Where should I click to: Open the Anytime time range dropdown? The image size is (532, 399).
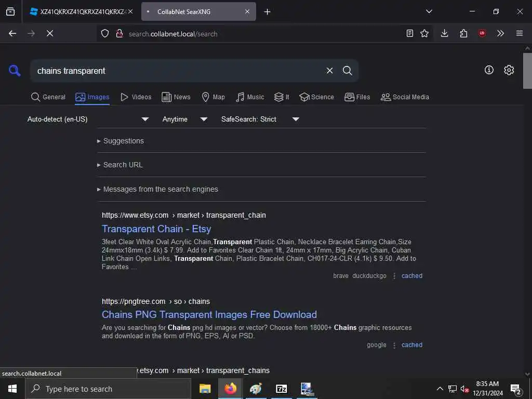point(184,119)
